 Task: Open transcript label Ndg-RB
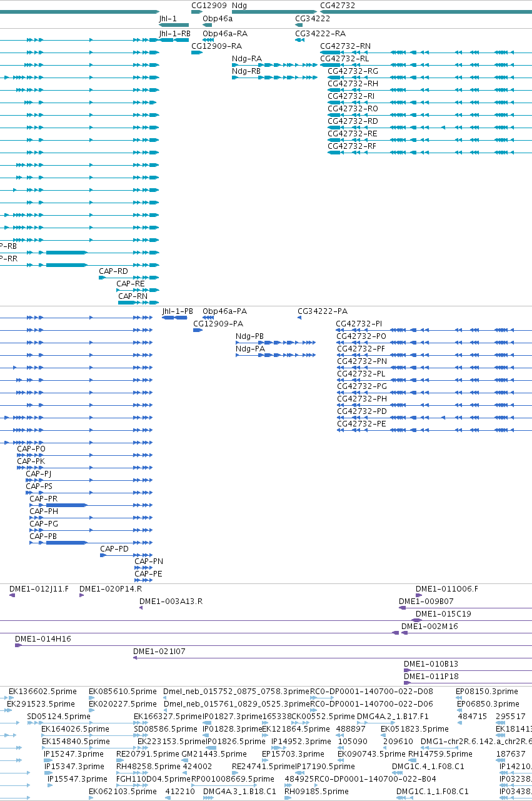click(x=246, y=71)
